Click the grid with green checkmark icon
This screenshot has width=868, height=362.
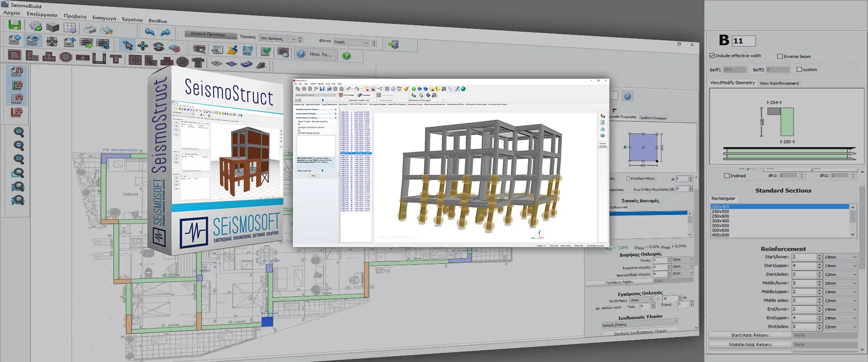pyautogui.click(x=266, y=51)
